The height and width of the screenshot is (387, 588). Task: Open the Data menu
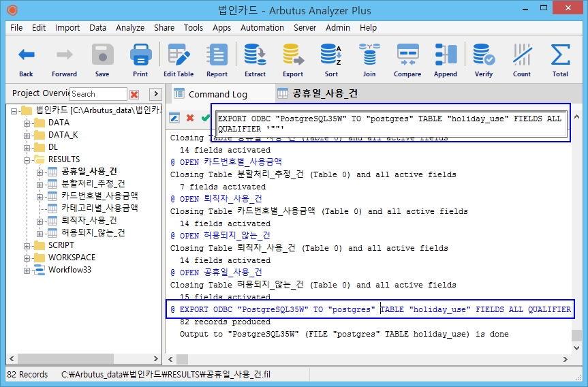97,28
